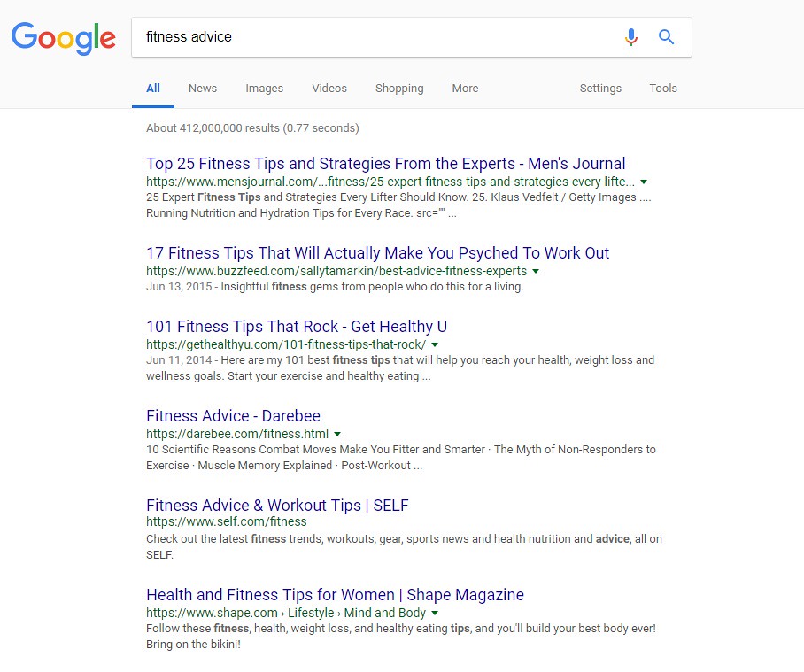Show the search Tools options
804x672 pixels.
pyautogui.click(x=663, y=89)
